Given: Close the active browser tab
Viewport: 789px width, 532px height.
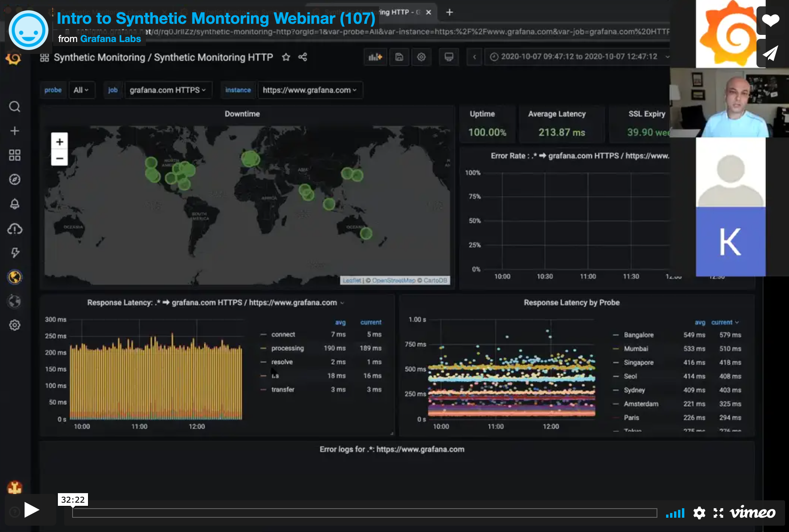Looking at the screenshot, I should coord(429,12).
